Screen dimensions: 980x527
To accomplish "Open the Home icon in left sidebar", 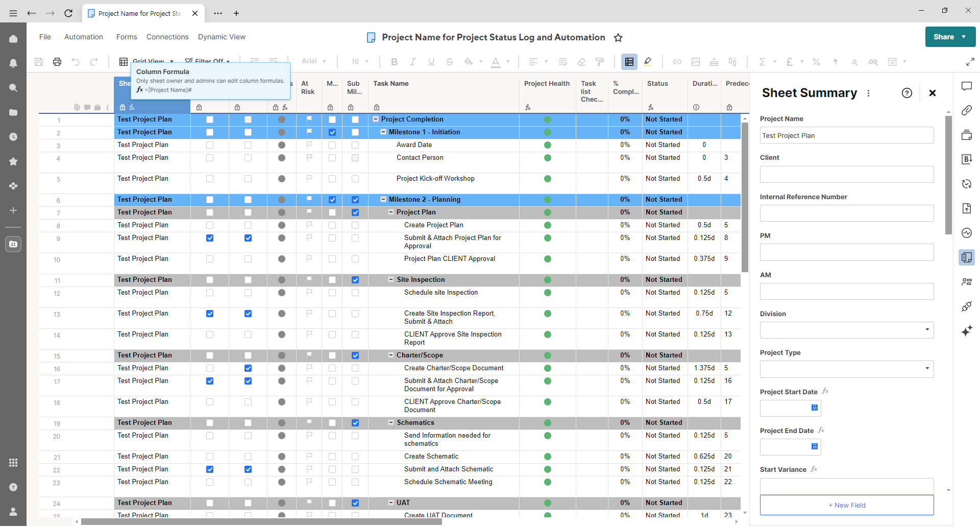I will click(x=13, y=39).
